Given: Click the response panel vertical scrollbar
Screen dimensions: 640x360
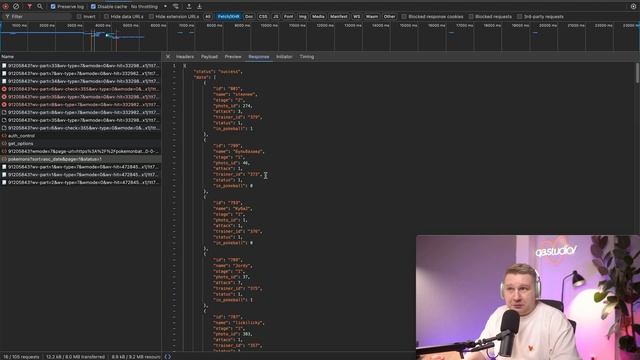Looking at the screenshot, I should pos(637,73).
